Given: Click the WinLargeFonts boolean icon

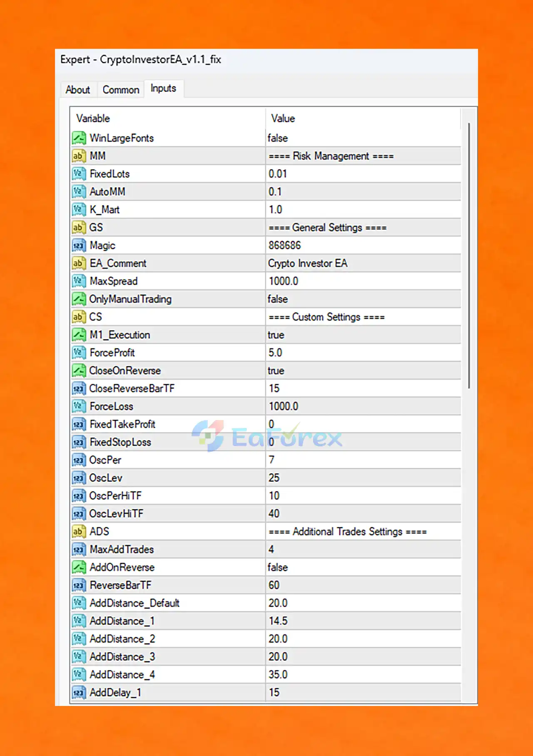Looking at the screenshot, I should coord(79,138).
